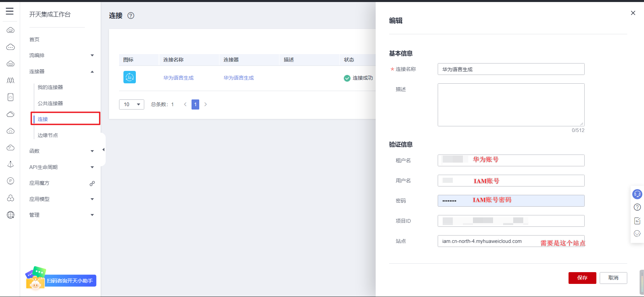Open 应用魔方 in the sidebar
Screen dimensions: 644x297
pos(39,183)
